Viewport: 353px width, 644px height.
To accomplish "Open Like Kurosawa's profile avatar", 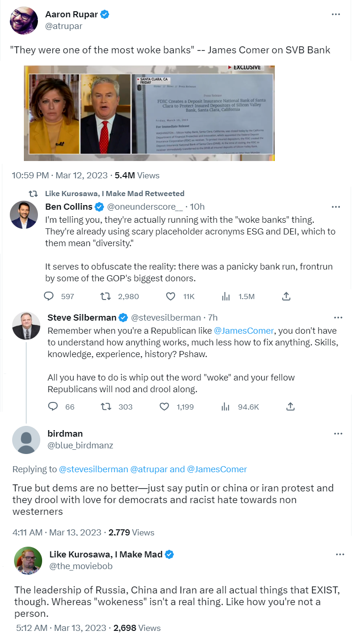I will (28, 560).
